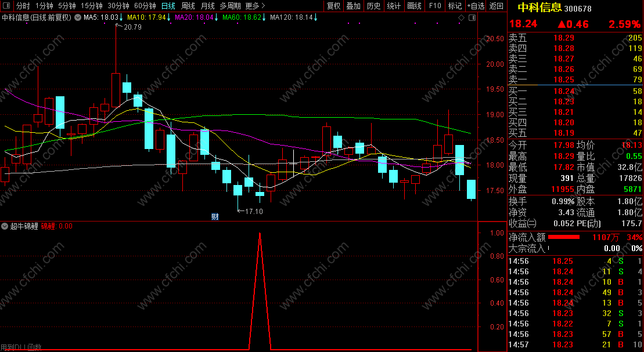Select the 30分钟 period

tap(118, 6)
